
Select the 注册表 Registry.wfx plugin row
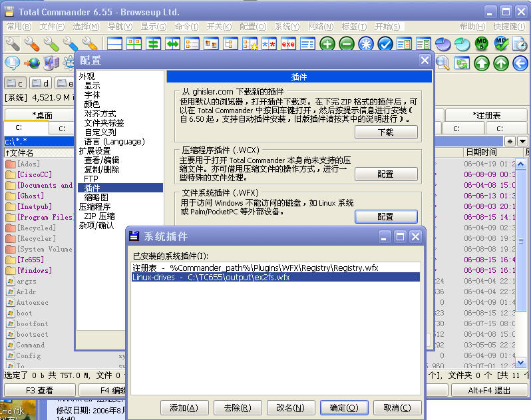[x=275, y=268]
